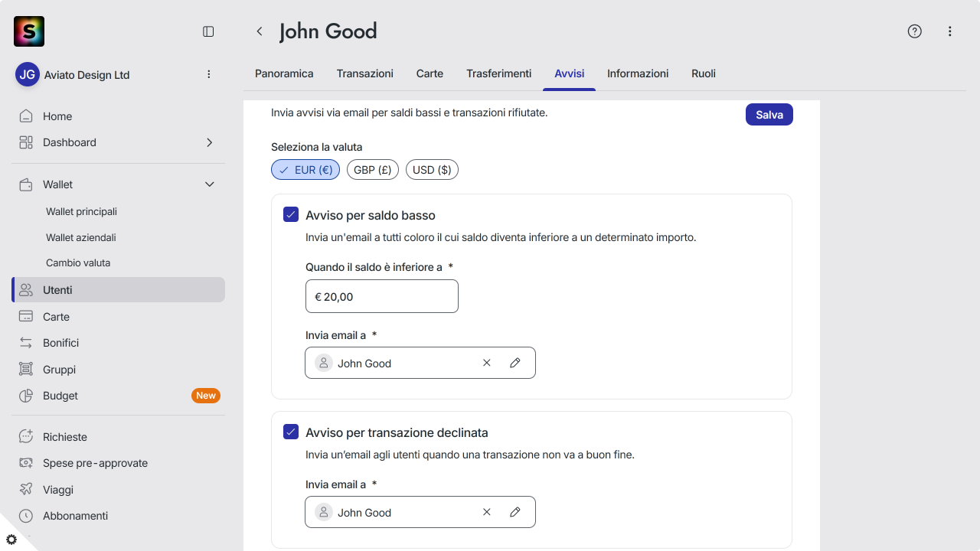Open Wallet principali in sidebar
The image size is (980, 551).
click(x=81, y=211)
